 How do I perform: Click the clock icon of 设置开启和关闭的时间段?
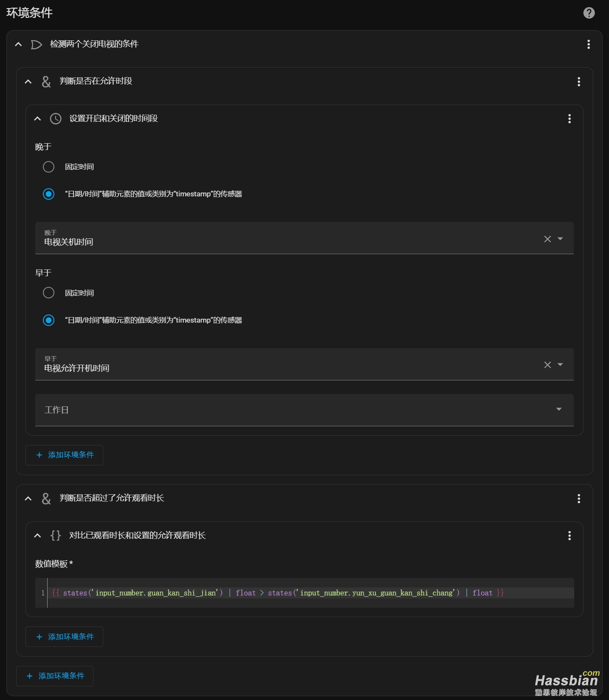(x=56, y=119)
